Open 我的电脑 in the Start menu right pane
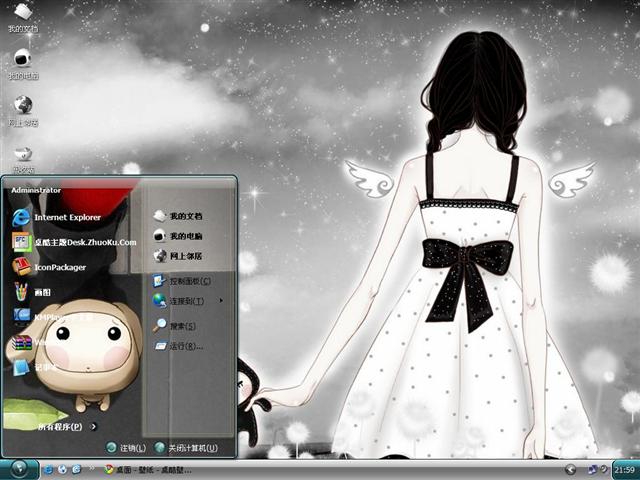The image size is (640, 480). point(178,236)
